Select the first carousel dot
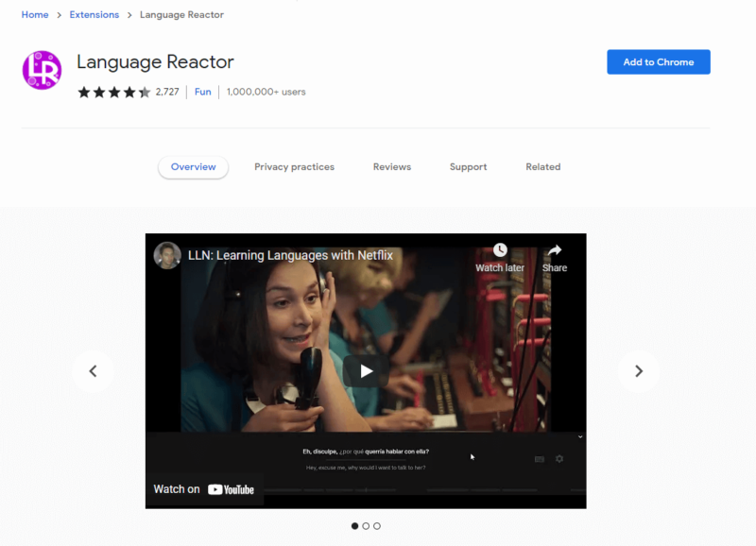Image resolution: width=756 pixels, height=546 pixels. tap(355, 526)
